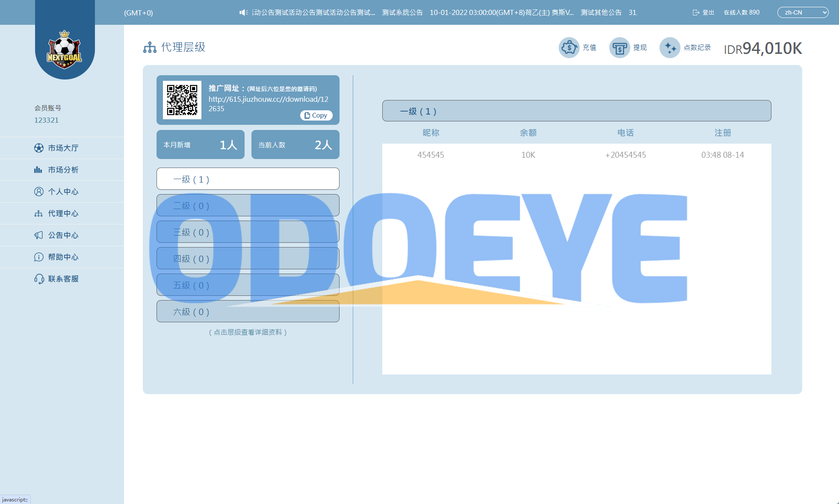
Task: Click the headset 联系客服 icon
Action: point(39,279)
